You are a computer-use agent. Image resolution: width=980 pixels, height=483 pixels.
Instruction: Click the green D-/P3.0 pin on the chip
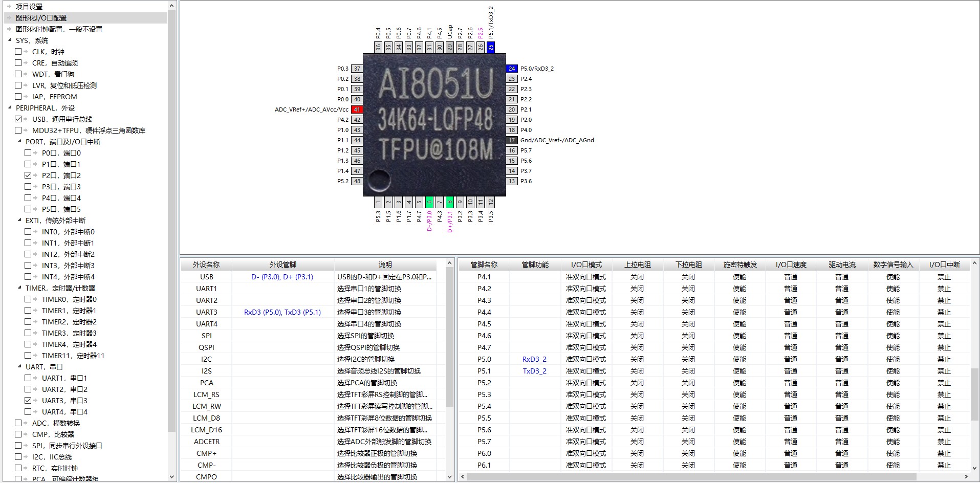click(x=429, y=202)
